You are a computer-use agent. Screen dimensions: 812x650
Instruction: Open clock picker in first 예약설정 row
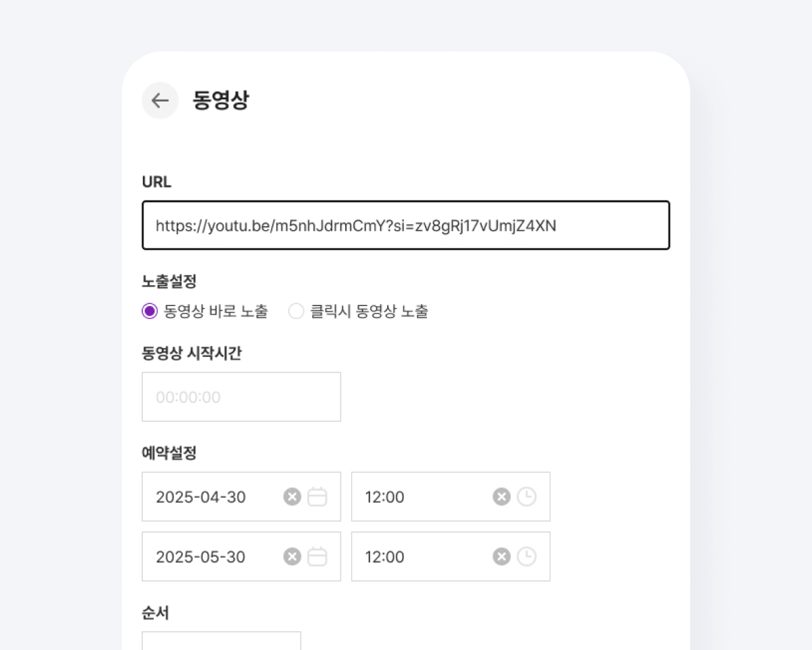point(526,497)
